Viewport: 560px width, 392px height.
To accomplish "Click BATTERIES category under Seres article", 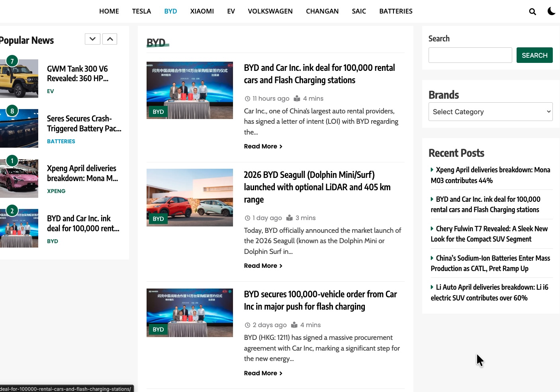I will point(61,141).
